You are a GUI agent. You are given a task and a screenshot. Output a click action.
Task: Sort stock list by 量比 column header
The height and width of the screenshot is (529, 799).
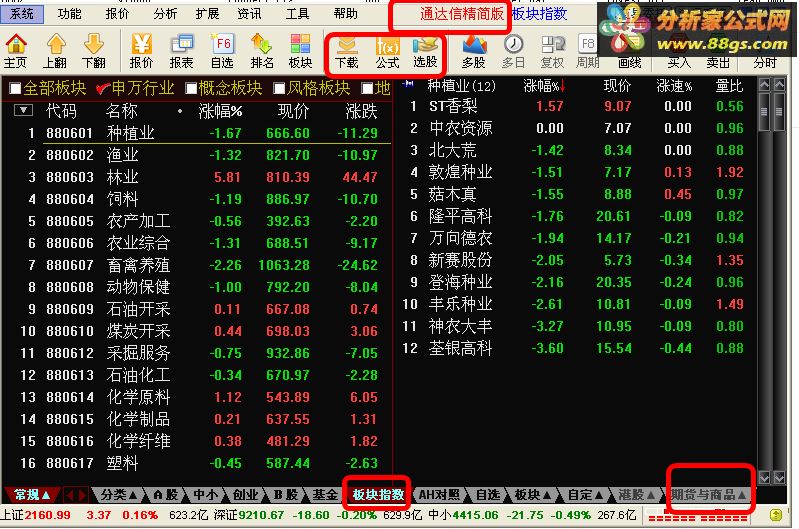tap(729, 86)
